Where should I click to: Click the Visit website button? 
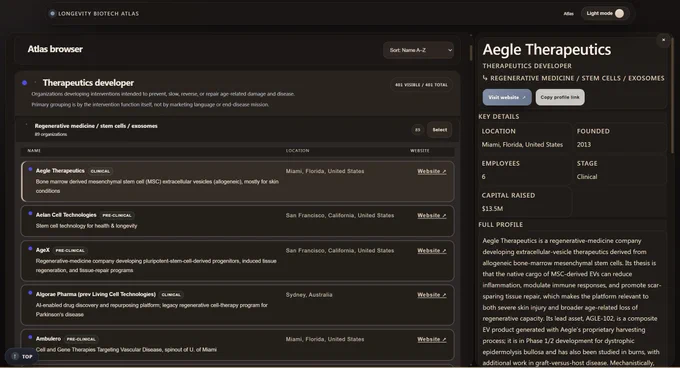pos(507,97)
